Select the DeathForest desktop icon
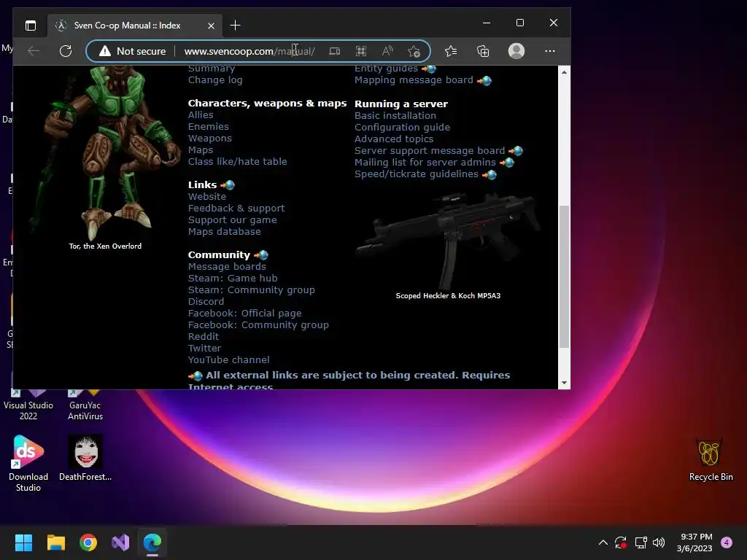Screen dimensions: 747x560 [x=85, y=458]
